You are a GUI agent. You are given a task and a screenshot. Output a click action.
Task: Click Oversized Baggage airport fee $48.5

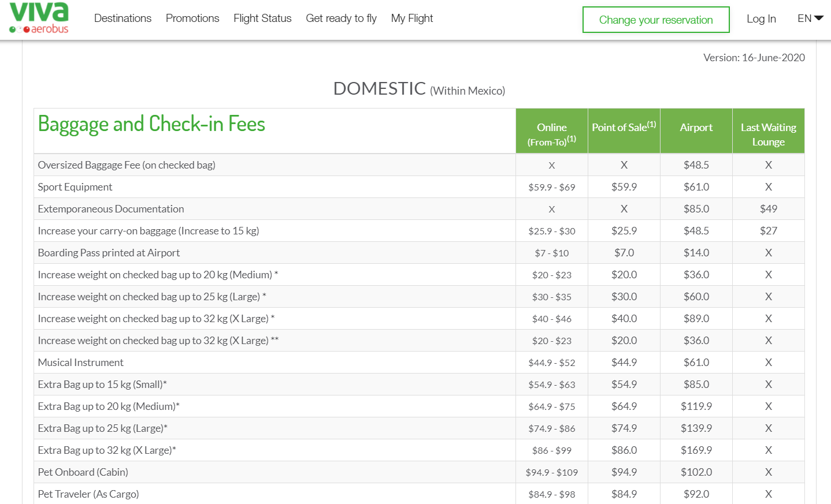[x=696, y=165]
